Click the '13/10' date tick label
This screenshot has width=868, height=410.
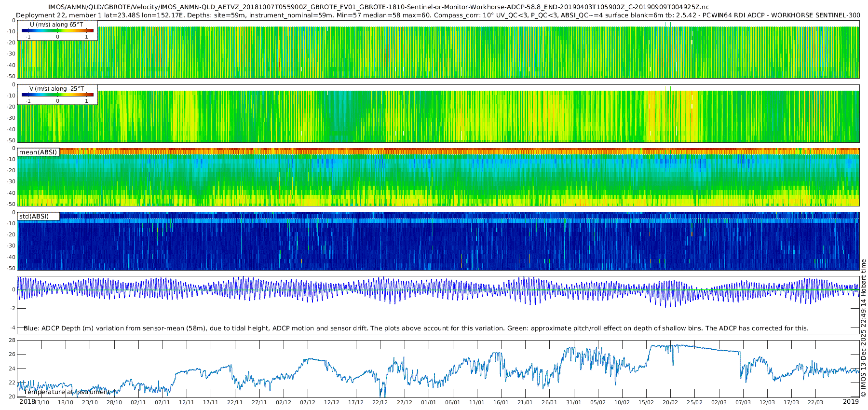(41, 402)
